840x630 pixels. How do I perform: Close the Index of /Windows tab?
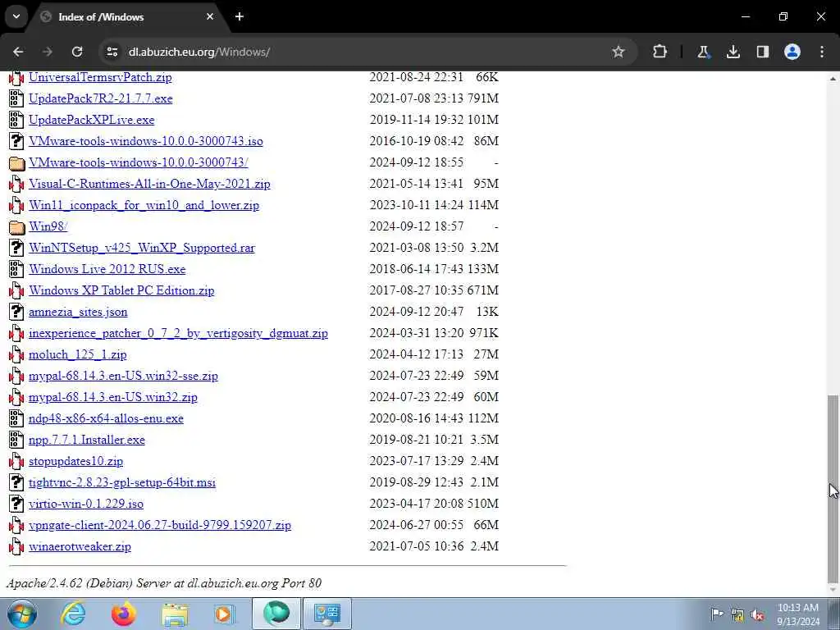[210, 16]
